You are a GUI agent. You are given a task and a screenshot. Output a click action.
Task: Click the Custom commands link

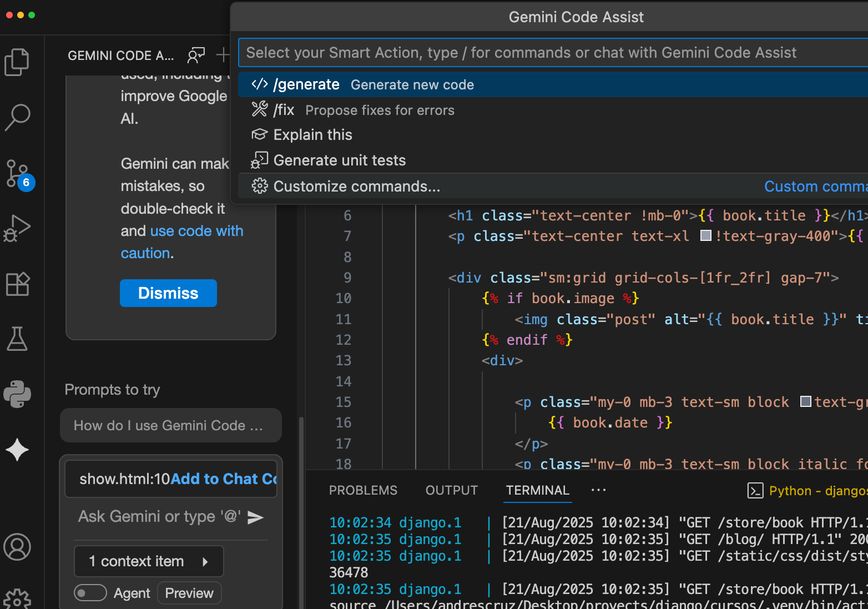coord(815,187)
